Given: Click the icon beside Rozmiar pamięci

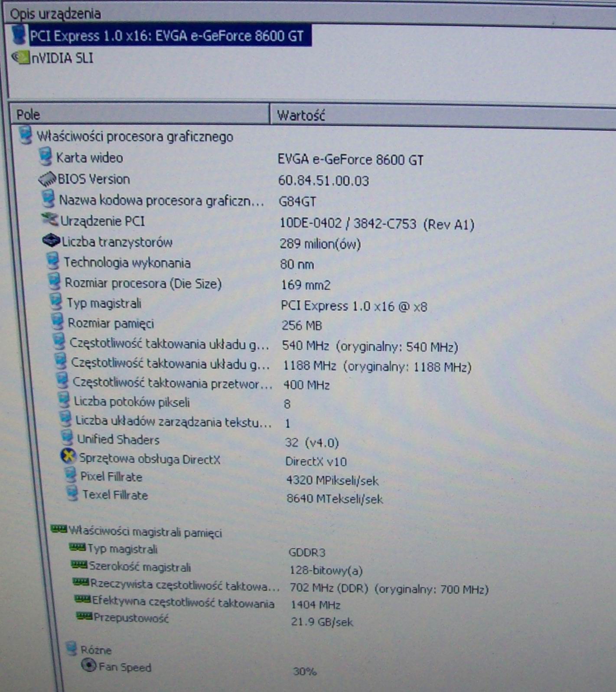Looking at the screenshot, I should (57, 322).
